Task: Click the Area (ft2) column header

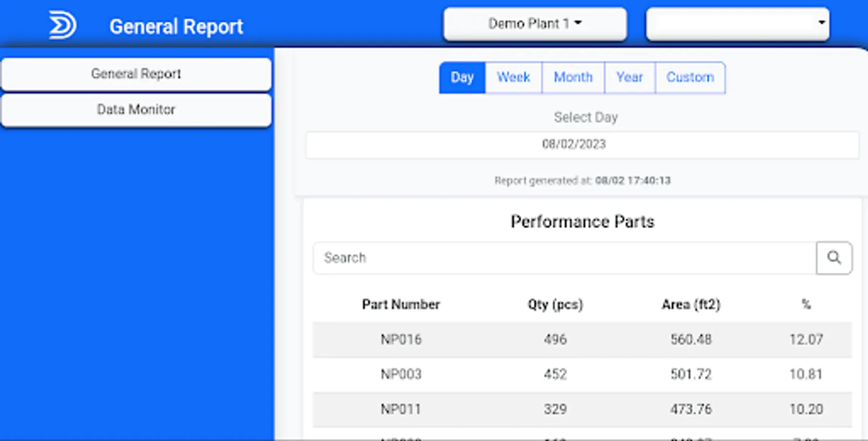Action: (691, 305)
